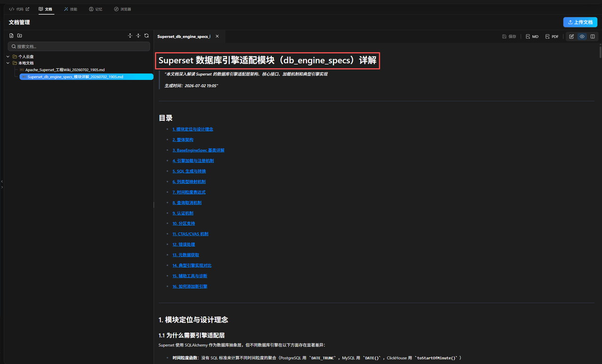Jump to 16. 如何添加新引擎
The width and height of the screenshot is (602, 364).
tap(190, 287)
